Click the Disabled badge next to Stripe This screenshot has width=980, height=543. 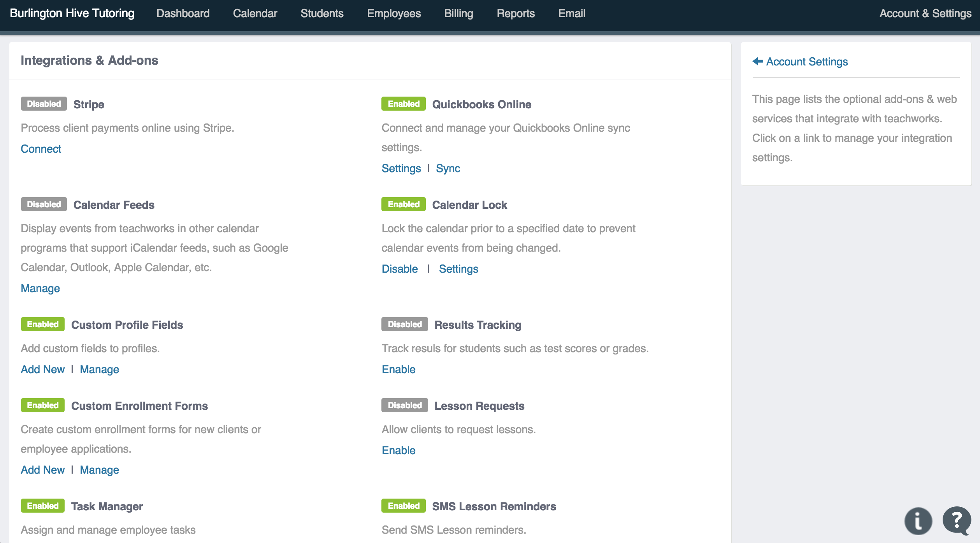pyautogui.click(x=44, y=104)
